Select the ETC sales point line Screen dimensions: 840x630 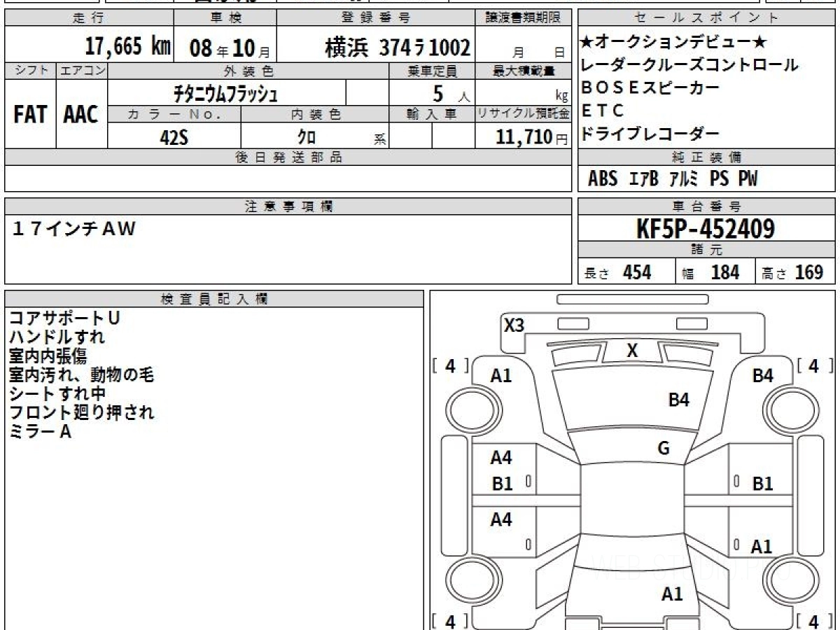(602, 111)
